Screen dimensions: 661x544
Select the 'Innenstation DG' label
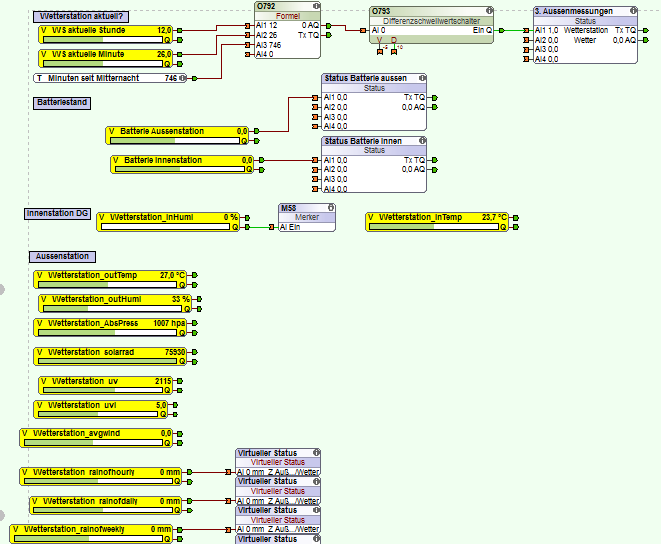coord(57,213)
